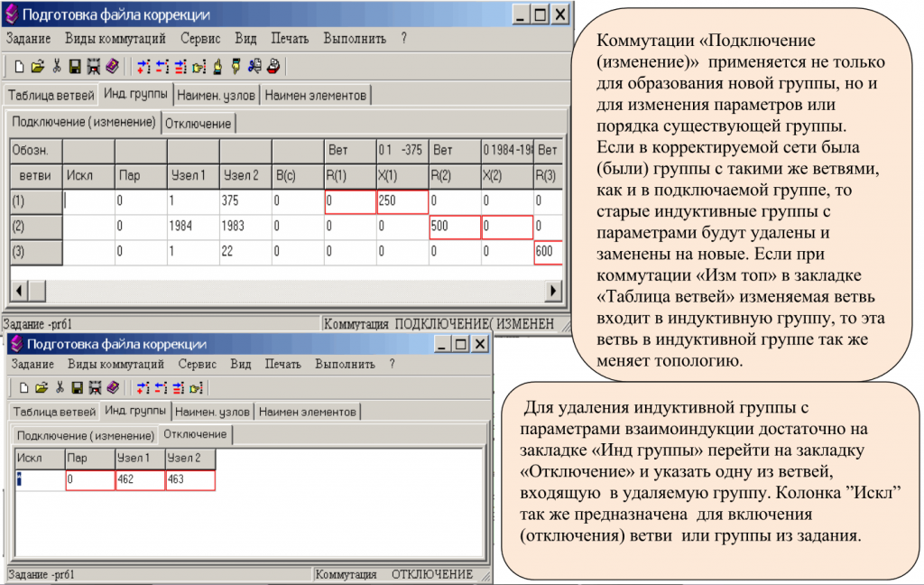Click the yellow finger-up toolbar icon
Image resolution: width=924 pixels, height=585 pixels.
pyautogui.click(x=218, y=65)
